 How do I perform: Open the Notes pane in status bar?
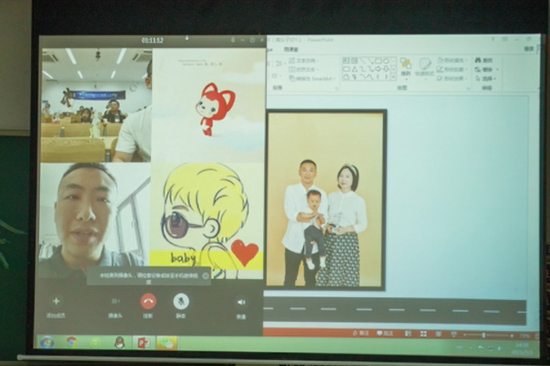[x=361, y=333]
